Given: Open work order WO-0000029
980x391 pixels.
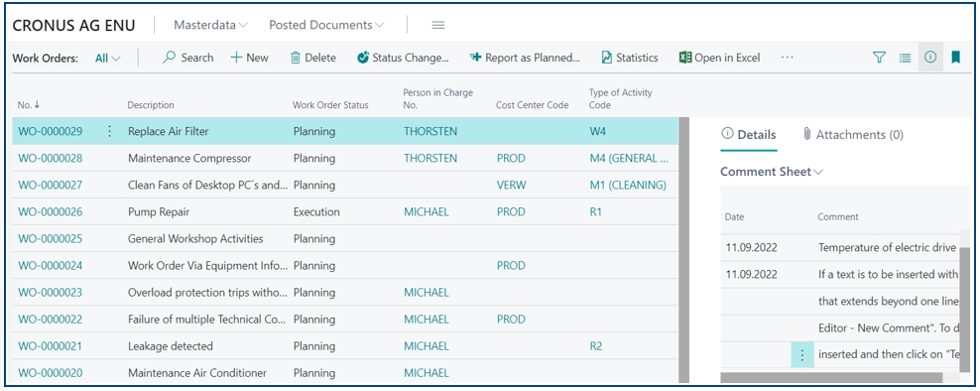Looking at the screenshot, I should pos(50,131).
